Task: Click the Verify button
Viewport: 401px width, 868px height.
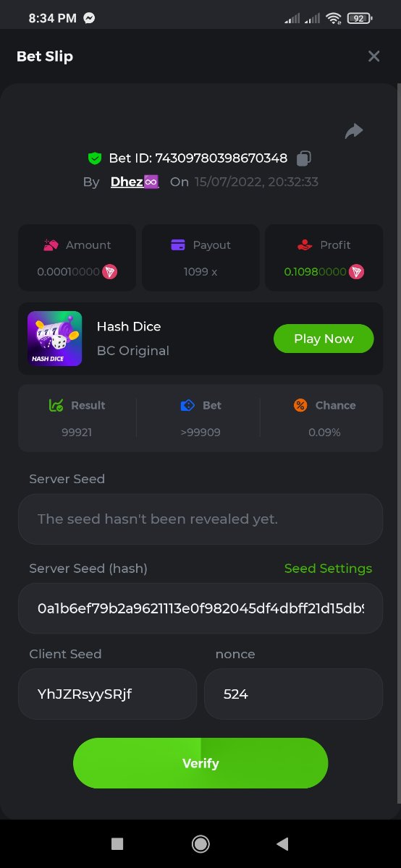Action: click(200, 763)
